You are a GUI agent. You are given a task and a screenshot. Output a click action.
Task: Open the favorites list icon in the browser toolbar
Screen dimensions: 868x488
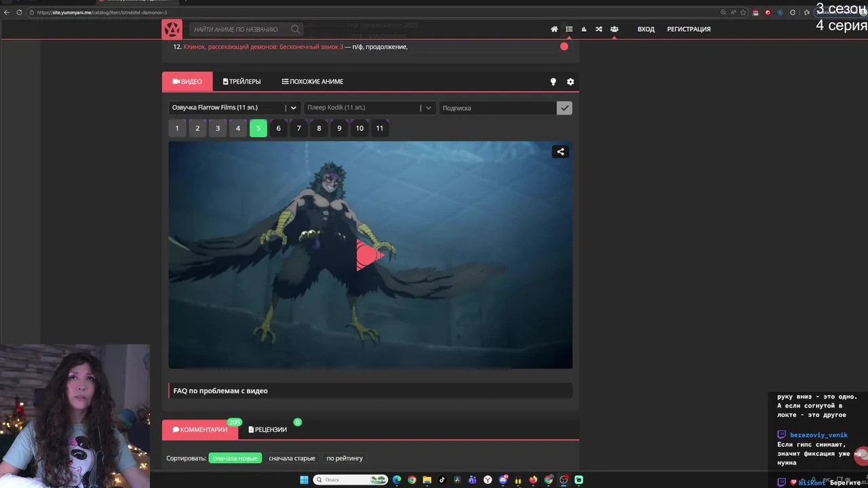click(x=807, y=12)
